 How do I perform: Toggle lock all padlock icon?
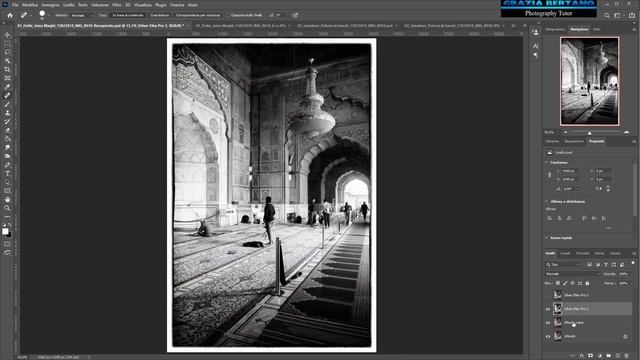click(x=587, y=283)
